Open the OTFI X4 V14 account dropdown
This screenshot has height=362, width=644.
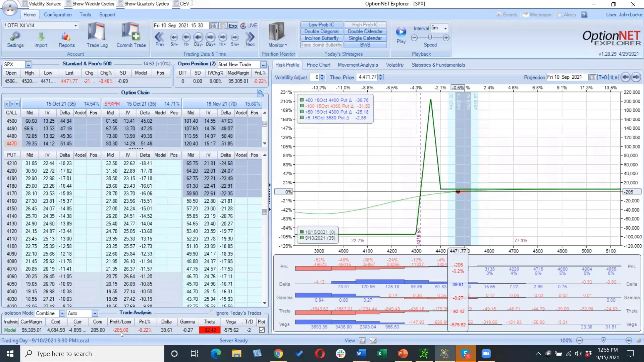coord(75,25)
